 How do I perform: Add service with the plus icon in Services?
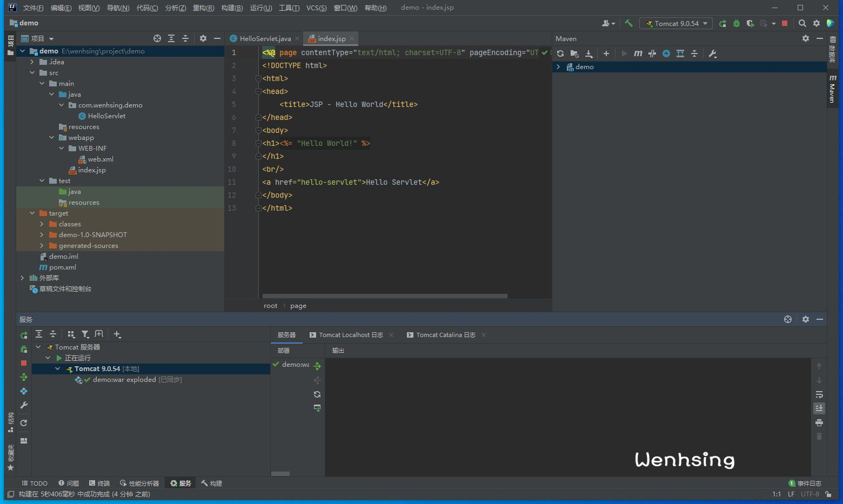(x=117, y=334)
